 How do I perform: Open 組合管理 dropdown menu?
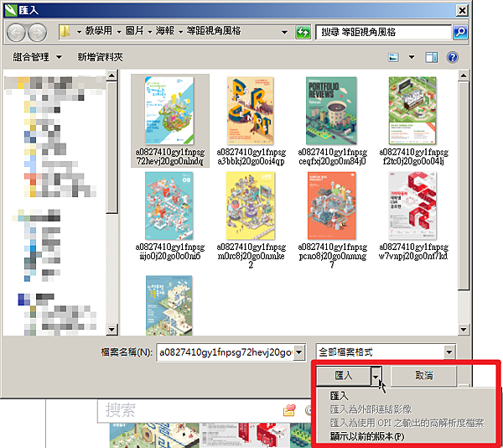37,57
